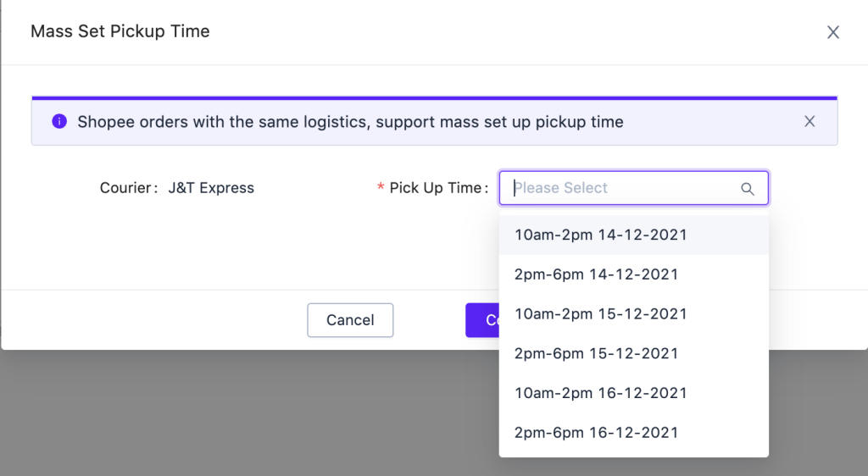The image size is (868, 476).
Task: Pick the 2pm-6pm 16-12-2021 option
Action: 633,432
